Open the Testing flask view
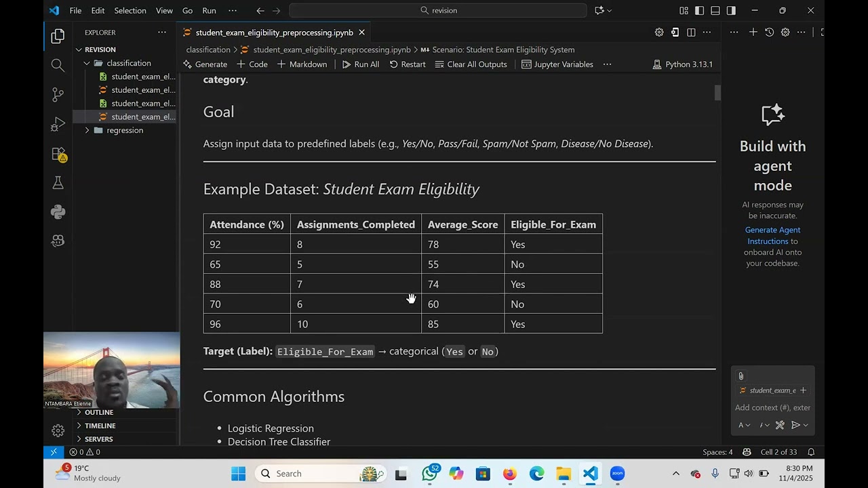The image size is (868, 488). (58, 183)
